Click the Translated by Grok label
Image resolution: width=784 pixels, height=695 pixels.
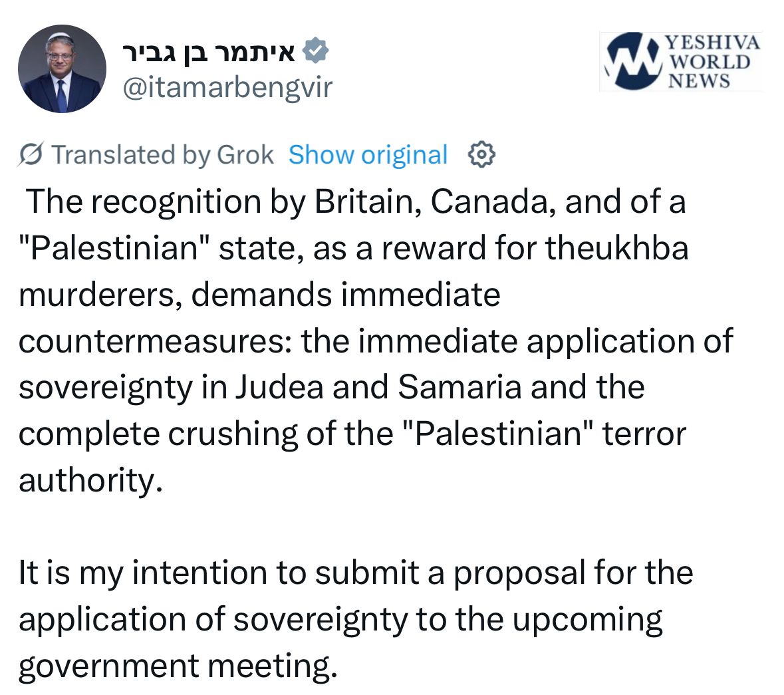coord(162,154)
